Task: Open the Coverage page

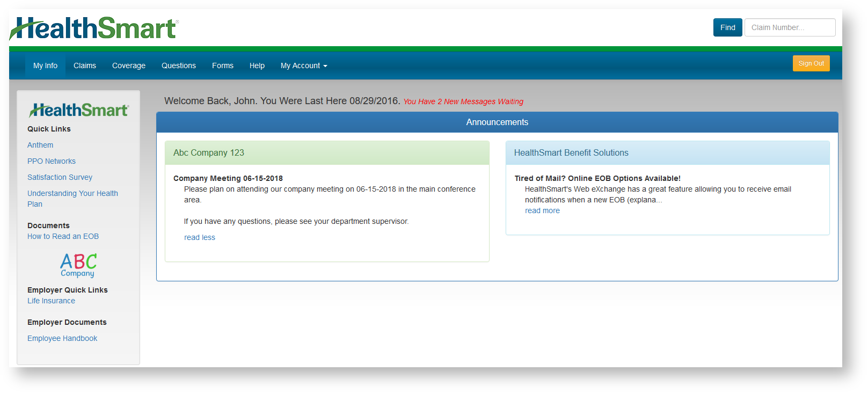Action: tap(129, 65)
